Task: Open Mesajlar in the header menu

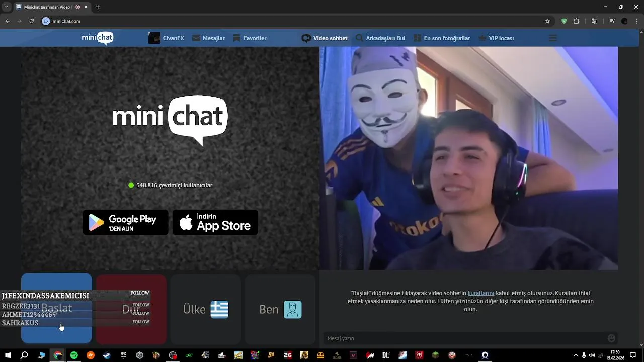Action: [208, 38]
